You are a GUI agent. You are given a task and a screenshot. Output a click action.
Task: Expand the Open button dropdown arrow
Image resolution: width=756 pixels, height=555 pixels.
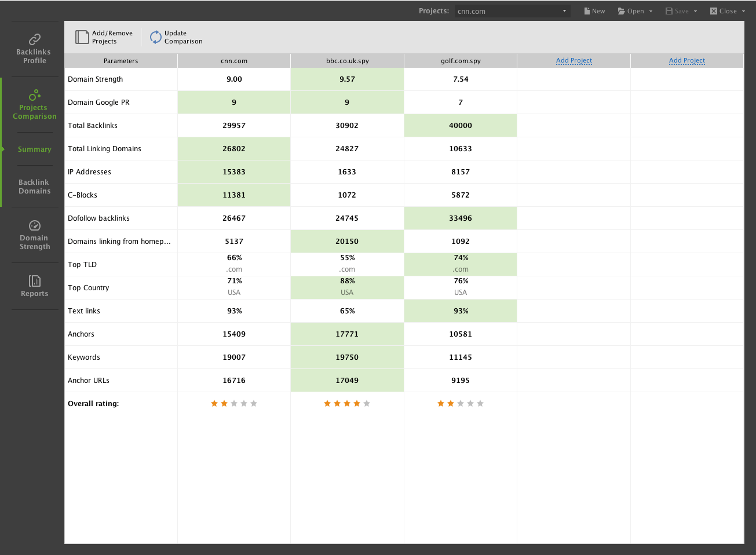click(x=651, y=11)
